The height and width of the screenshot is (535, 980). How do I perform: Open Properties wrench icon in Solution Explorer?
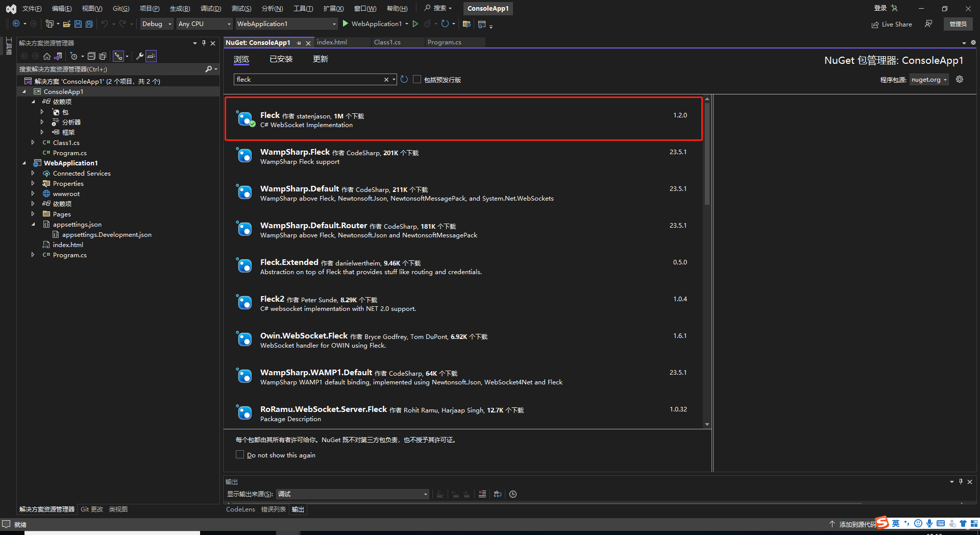tap(139, 56)
